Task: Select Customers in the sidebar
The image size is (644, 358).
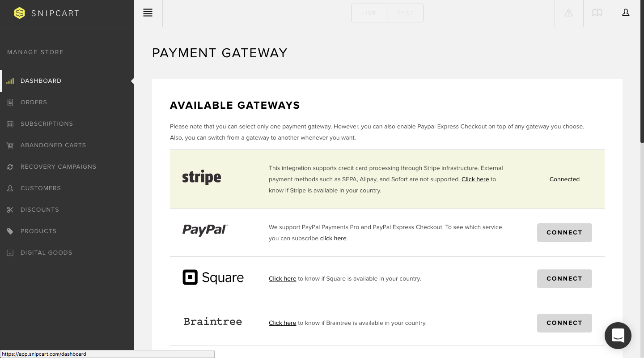Action: click(41, 188)
